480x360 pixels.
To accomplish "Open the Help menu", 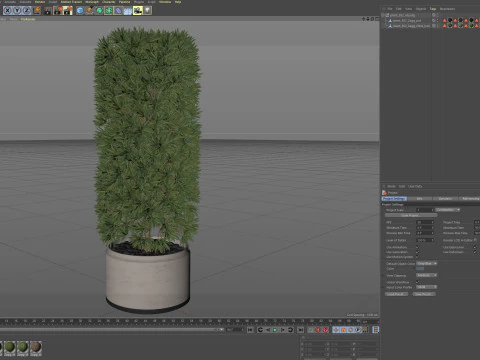I will 178,2.
